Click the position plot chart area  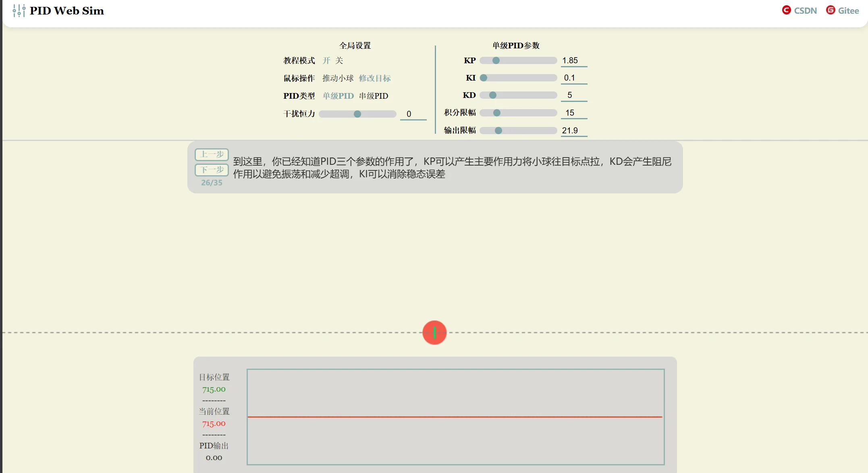point(455,417)
